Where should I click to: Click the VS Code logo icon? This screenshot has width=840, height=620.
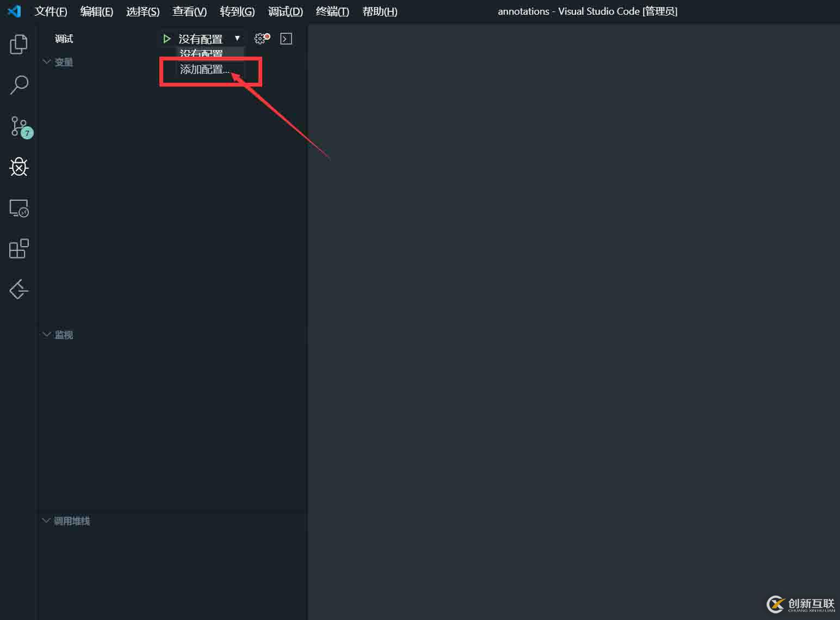pyautogui.click(x=15, y=11)
